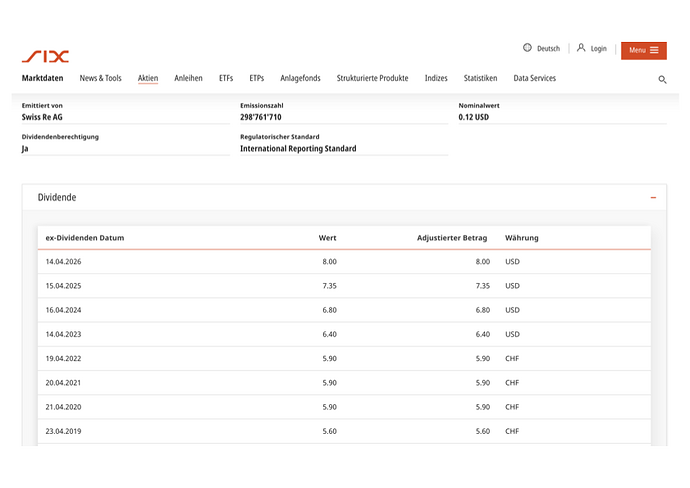Open the search magnifier icon

point(662,80)
